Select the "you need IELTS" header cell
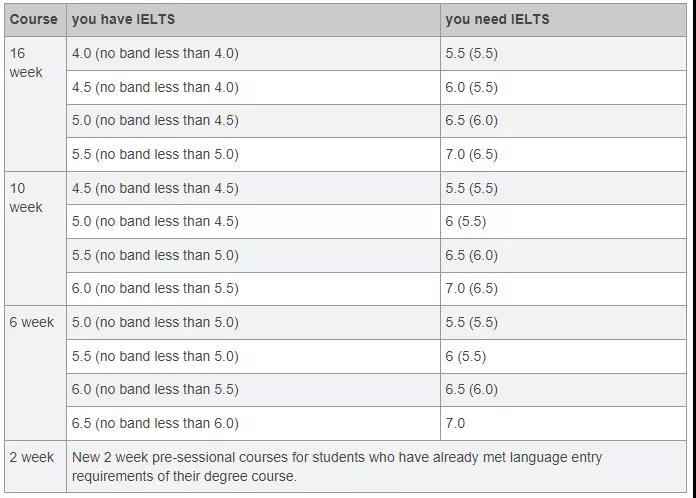Screen dimensions: 696x498 coord(497,19)
